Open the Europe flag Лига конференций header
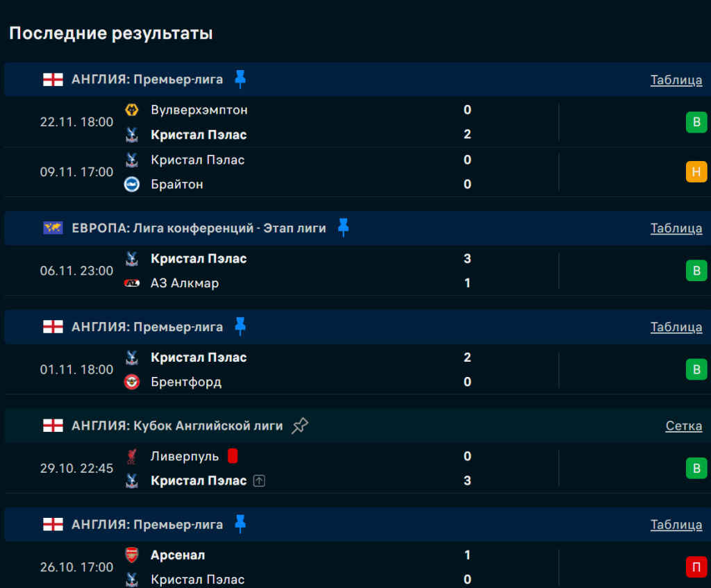Viewport: 711px width, 588px height. click(199, 228)
